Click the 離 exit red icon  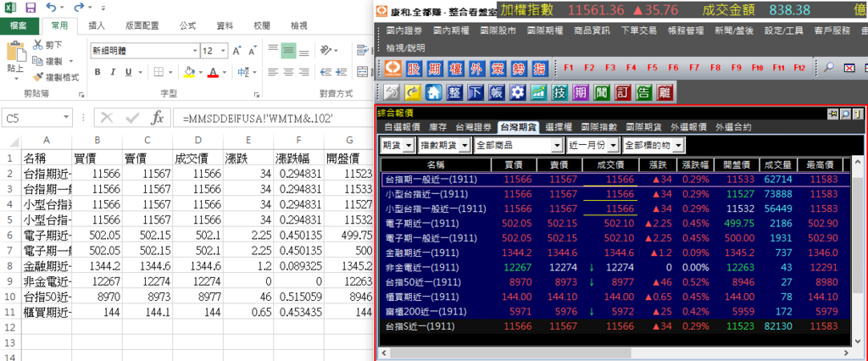click(x=665, y=92)
